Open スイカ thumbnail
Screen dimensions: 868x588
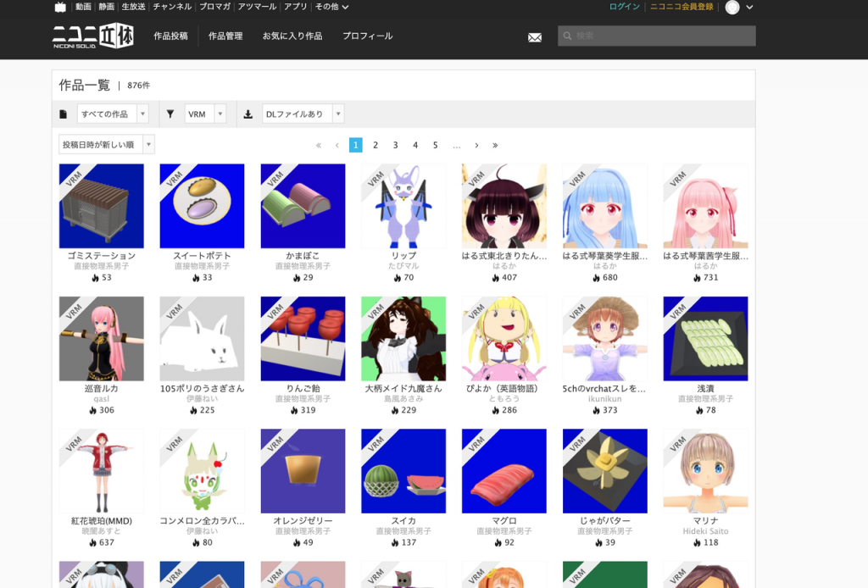pyautogui.click(x=403, y=471)
